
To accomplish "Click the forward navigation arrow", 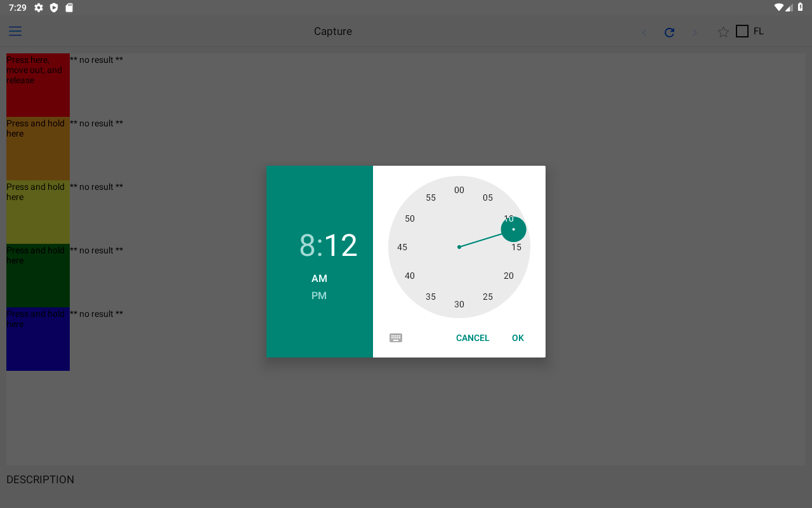I will tap(695, 32).
